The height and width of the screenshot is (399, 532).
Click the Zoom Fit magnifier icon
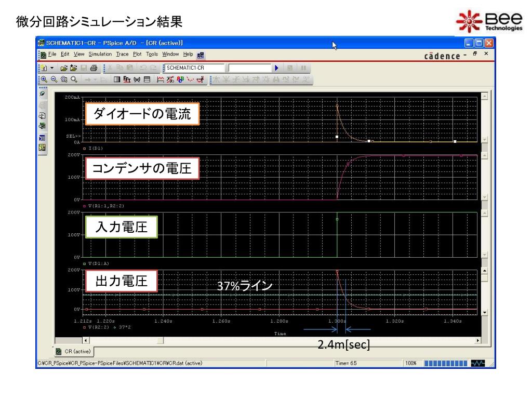(x=74, y=79)
